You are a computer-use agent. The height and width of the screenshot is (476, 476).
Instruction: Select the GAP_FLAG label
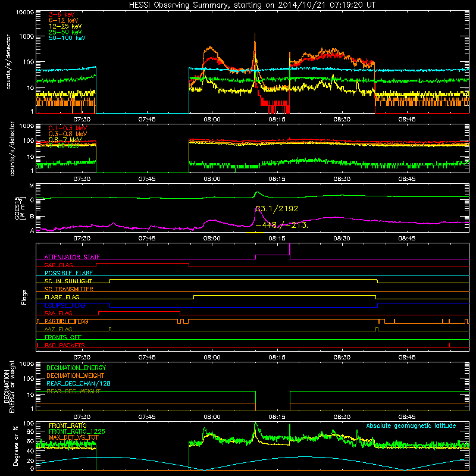[58, 265]
